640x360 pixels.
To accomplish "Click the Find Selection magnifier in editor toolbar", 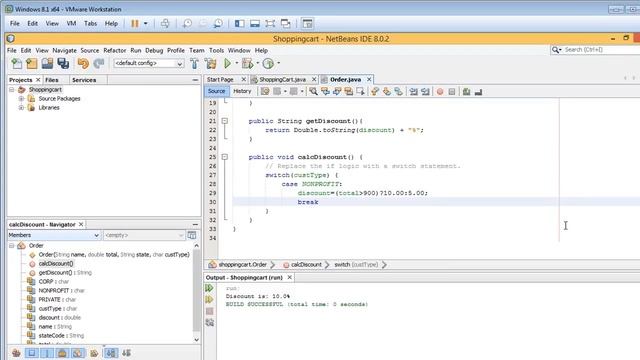I will pyautogui.click(x=313, y=91).
